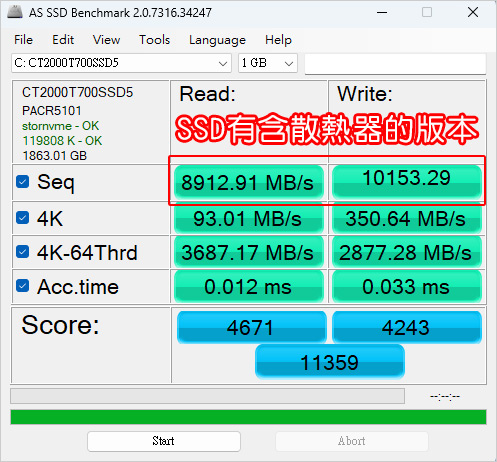Screen dimensions: 497x462
Task: Click the 119808 K - OK alignment text
Action: coord(62,141)
